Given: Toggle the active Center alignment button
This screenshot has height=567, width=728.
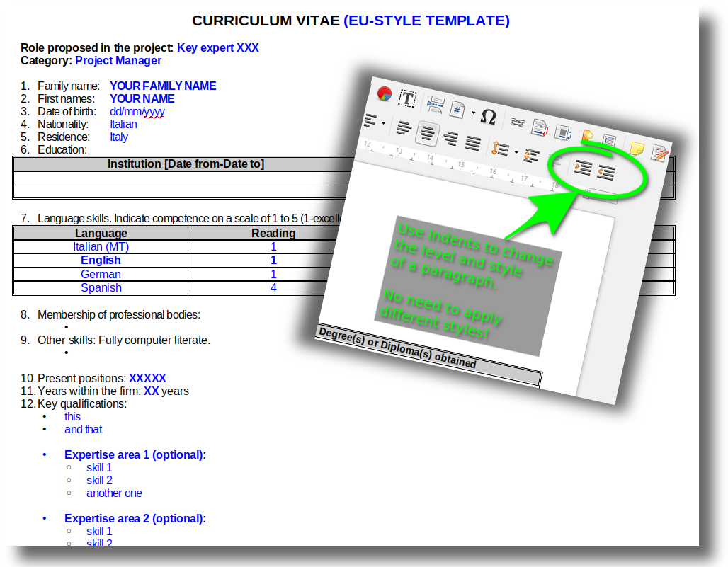Looking at the screenshot, I should pos(427,134).
